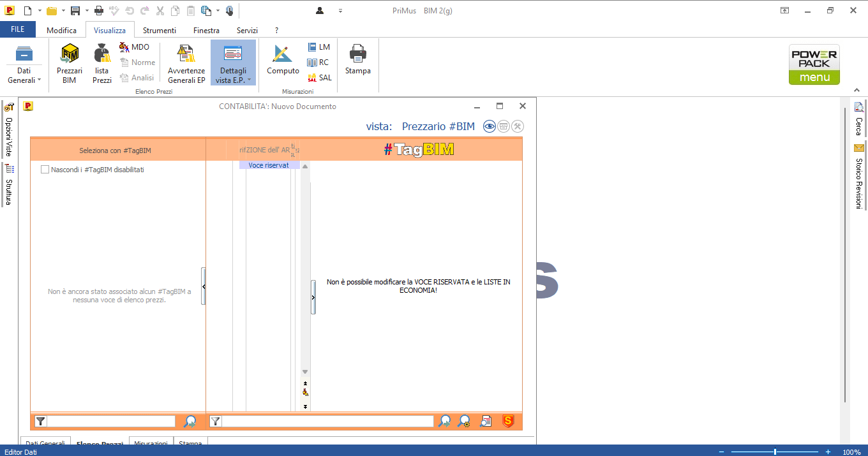Open Prezzari BIM from the ribbon
Viewport: 868px width, 456px height.
click(69, 63)
